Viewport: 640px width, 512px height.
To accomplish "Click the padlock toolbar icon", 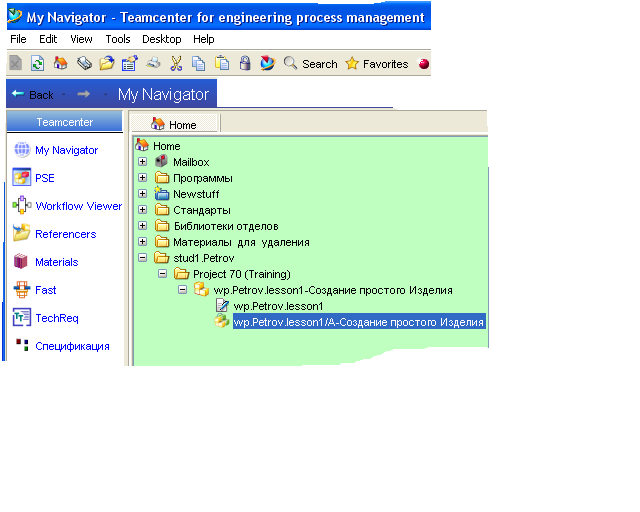I will click(245, 63).
